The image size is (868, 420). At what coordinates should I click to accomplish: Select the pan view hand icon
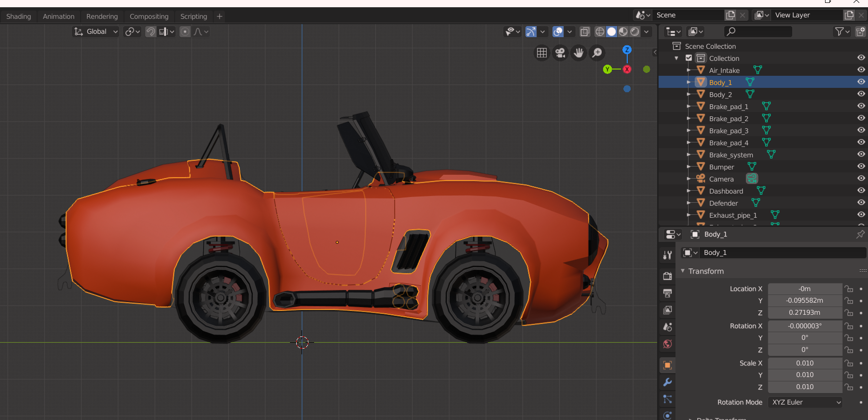(579, 53)
